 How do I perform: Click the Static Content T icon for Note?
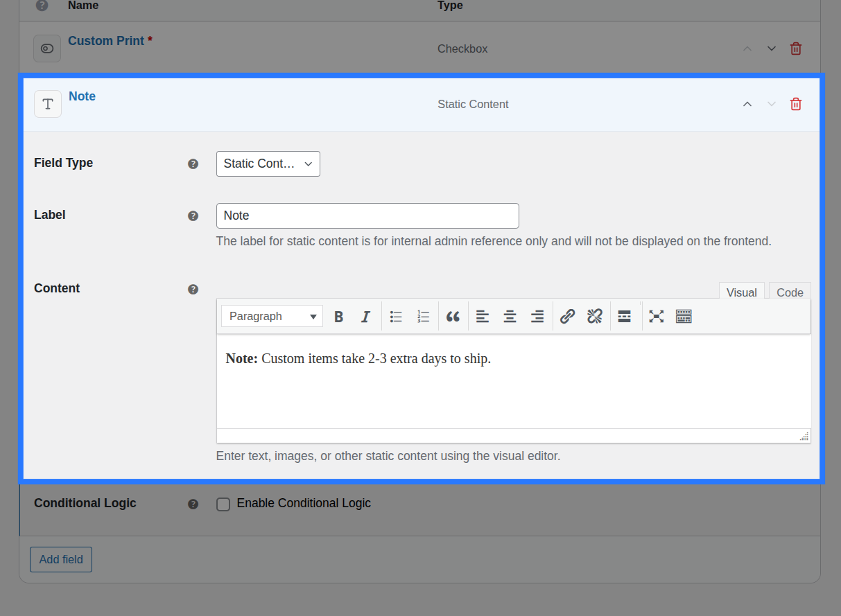click(48, 104)
